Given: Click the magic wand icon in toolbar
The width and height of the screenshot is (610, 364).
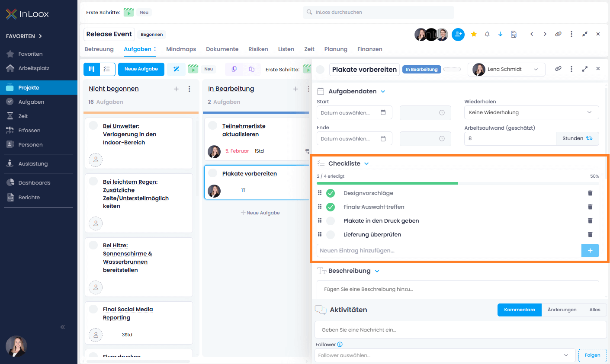Looking at the screenshot, I should point(177,69).
